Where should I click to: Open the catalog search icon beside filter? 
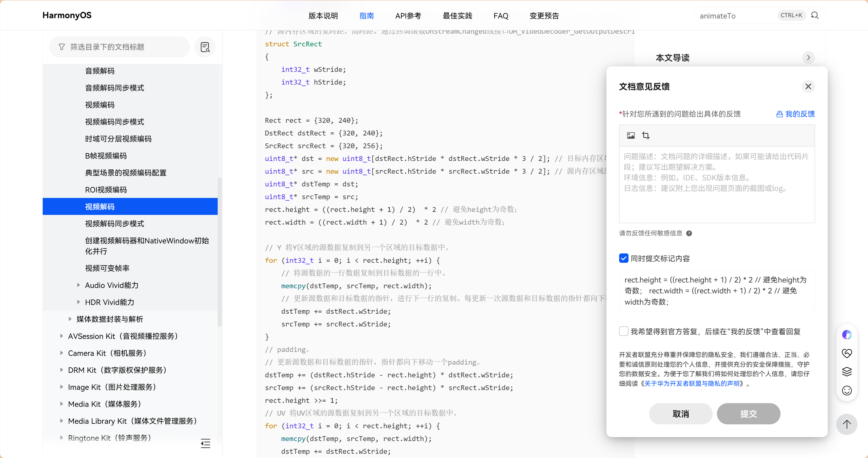(x=205, y=47)
